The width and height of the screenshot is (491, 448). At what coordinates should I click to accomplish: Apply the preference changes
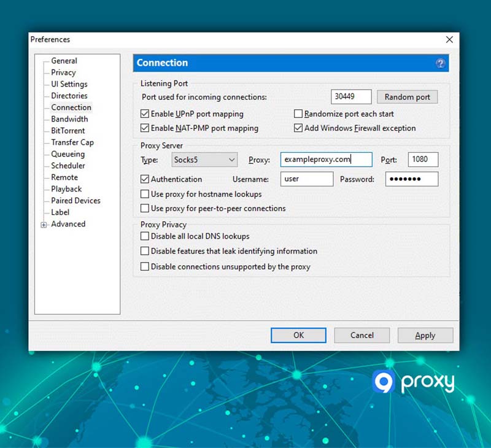[425, 335]
